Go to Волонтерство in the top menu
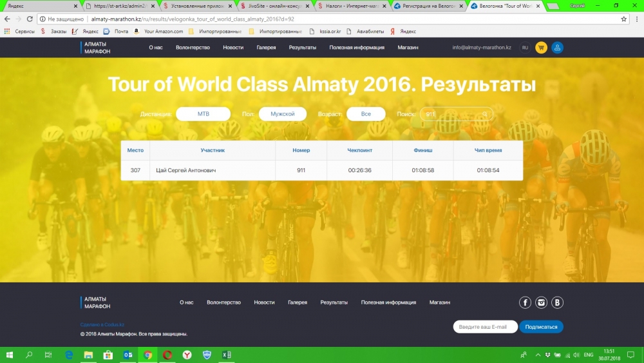The height and width of the screenshot is (363, 644). [x=193, y=48]
